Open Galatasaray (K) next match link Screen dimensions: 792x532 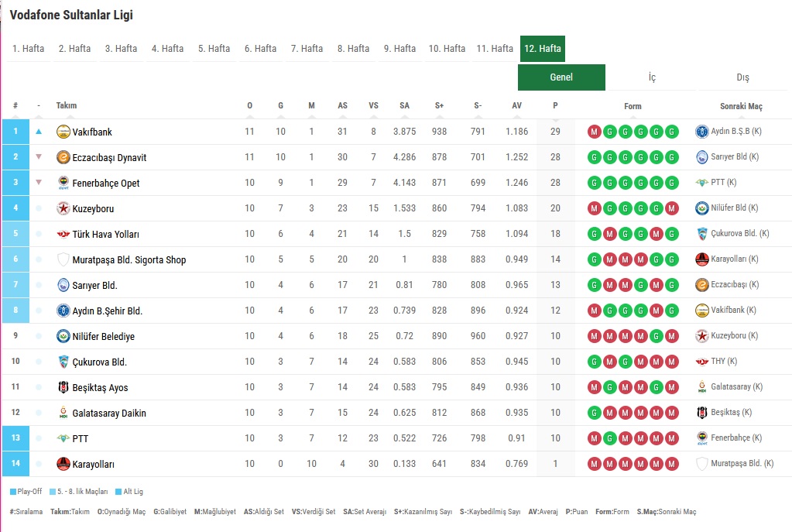[x=736, y=386]
